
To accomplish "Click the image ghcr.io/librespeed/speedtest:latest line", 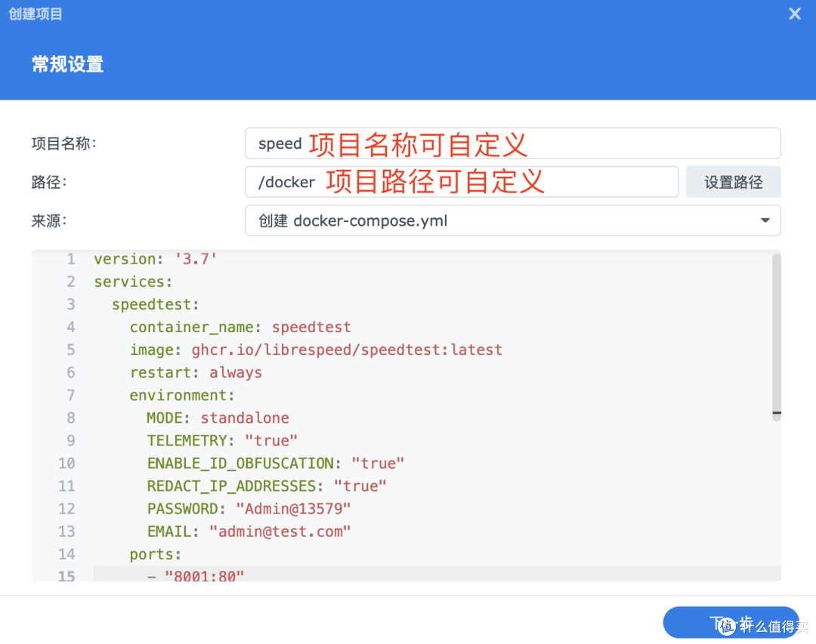I will (316, 350).
